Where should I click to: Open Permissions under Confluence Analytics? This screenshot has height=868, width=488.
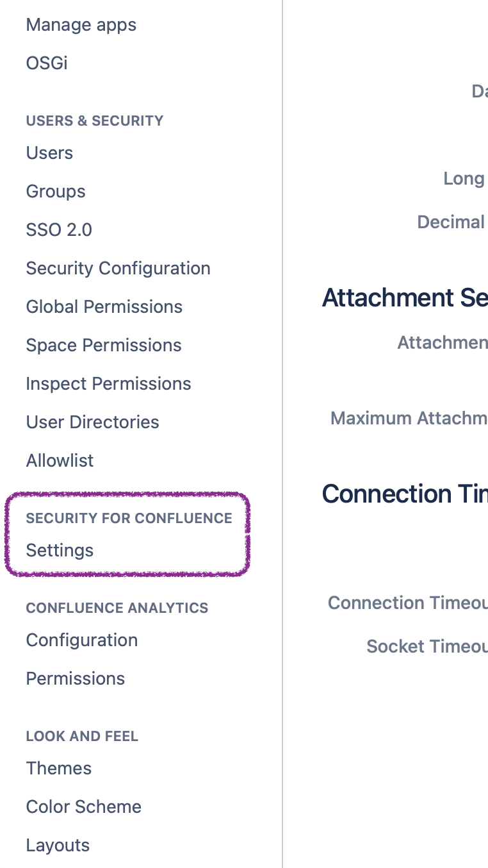pyautogui.click(x=75, y=679)
